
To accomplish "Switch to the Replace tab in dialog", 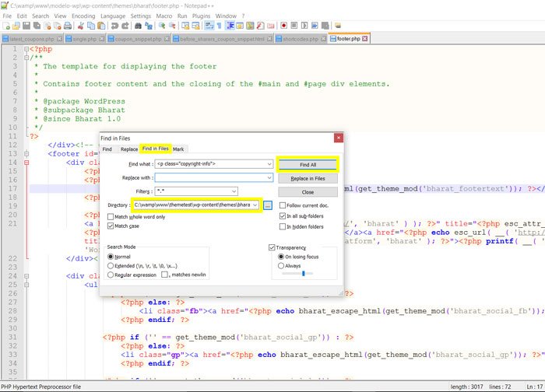I will tap(129, 149).
